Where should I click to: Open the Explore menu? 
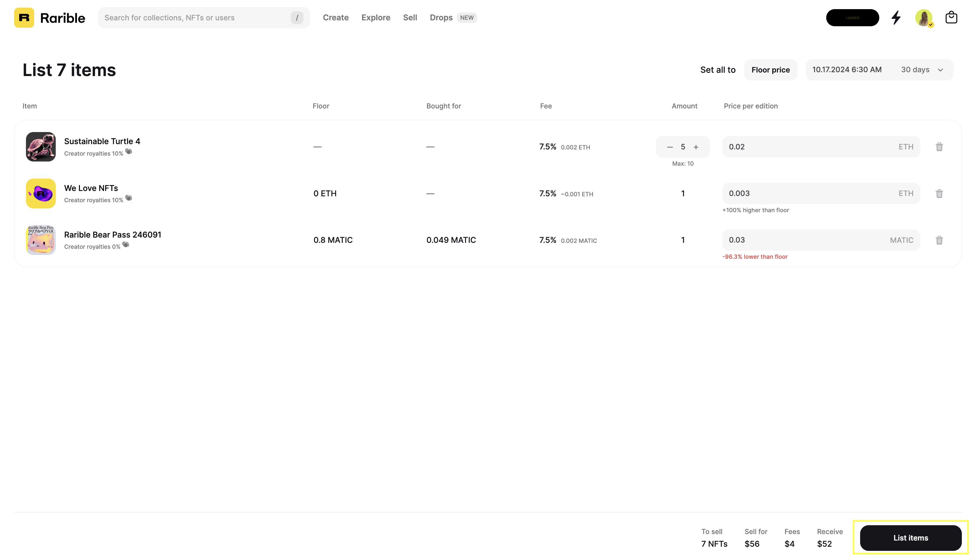(x=376, y=17)
